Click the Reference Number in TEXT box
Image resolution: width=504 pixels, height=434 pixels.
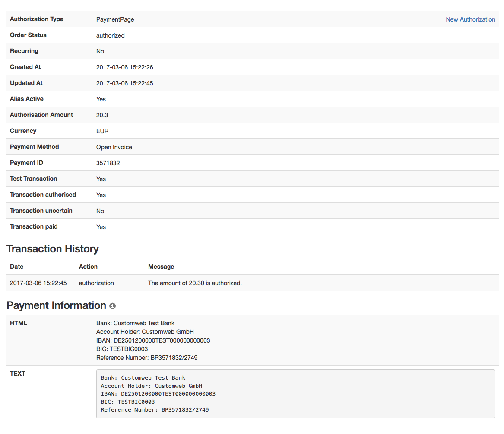155,409
